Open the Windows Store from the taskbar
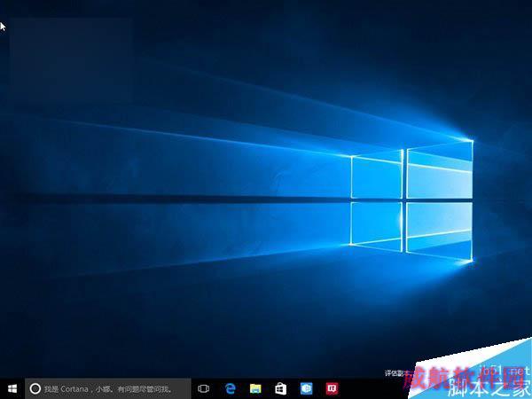 pyautogui.click(x=280, y=388)
